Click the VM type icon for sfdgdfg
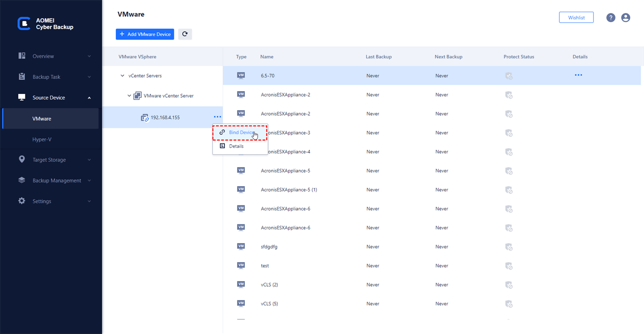644x334 pixels. point(241,246)
